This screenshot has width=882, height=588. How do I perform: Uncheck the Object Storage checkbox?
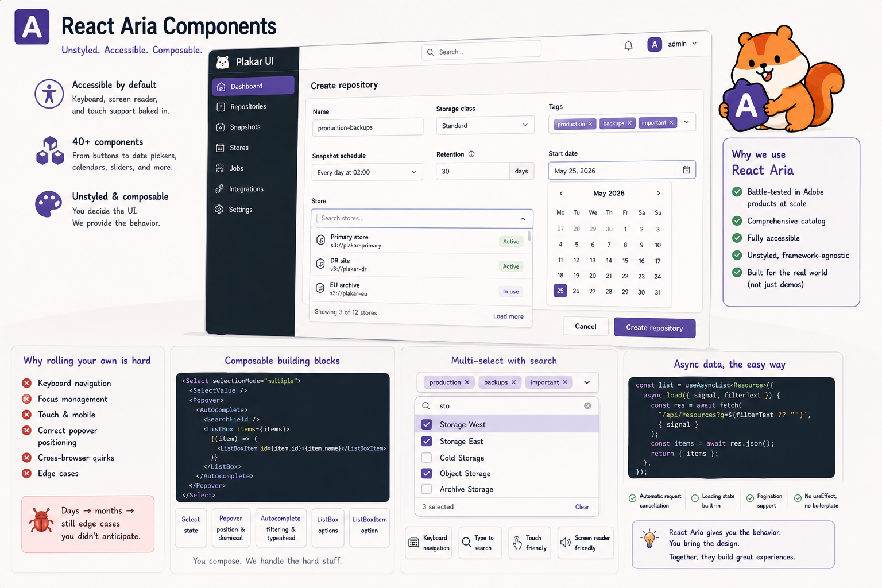point(427,473)
